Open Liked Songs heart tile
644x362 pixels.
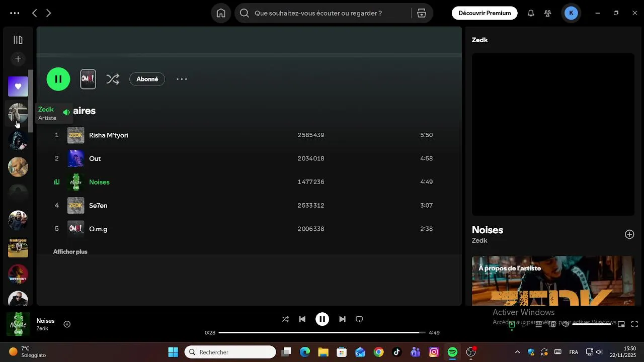point(18,86)
